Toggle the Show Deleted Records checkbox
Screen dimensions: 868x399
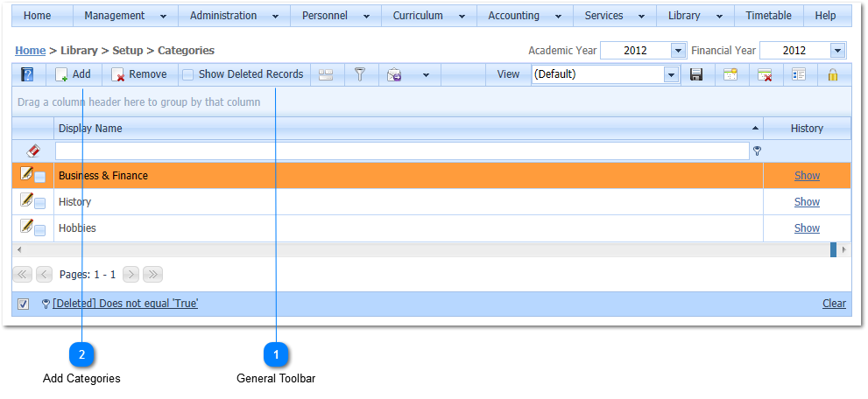pos(187,75)
